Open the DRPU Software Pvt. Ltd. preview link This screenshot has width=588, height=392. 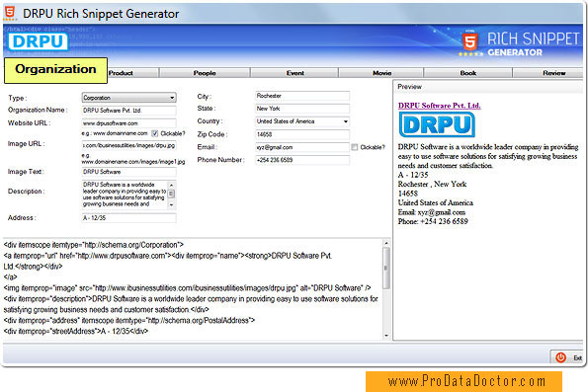point(439,106)
